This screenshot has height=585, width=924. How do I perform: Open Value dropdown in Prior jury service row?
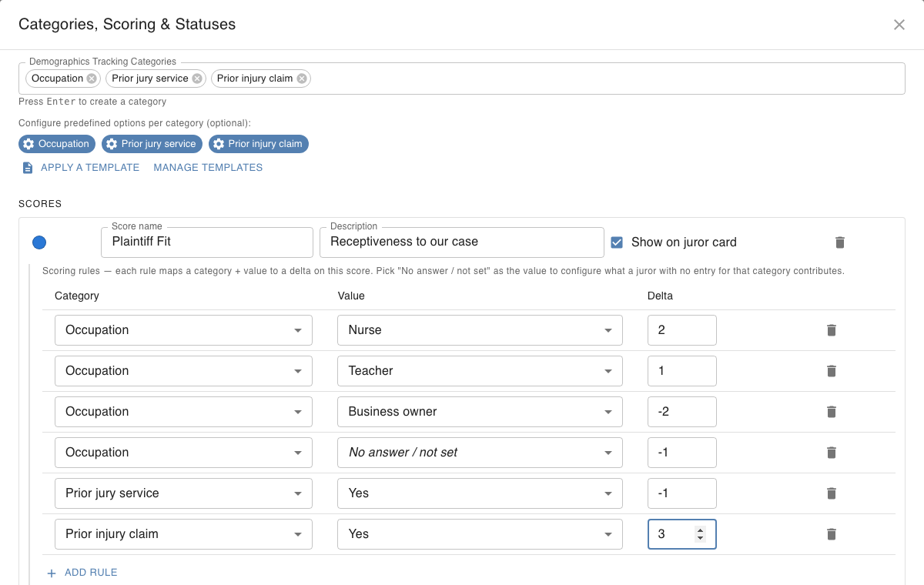point(480,493)
